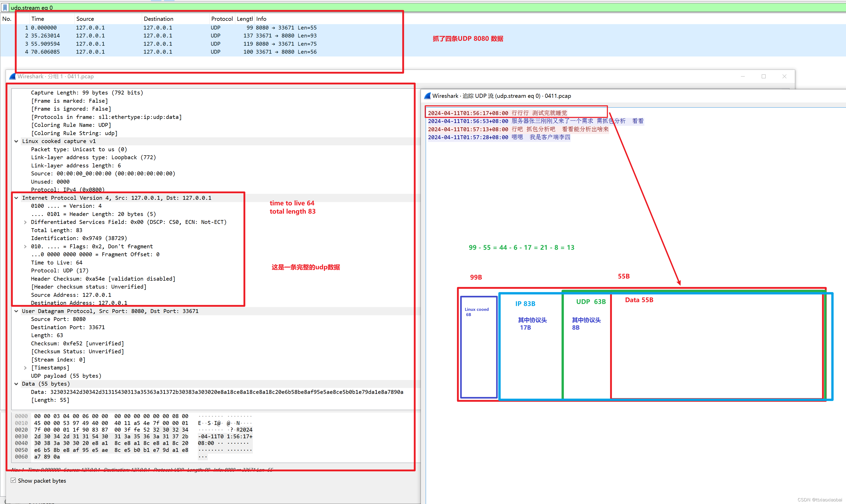846x504 pixels.
Task: Expand the Differentiated Services Field row
Action: (25, 222)
